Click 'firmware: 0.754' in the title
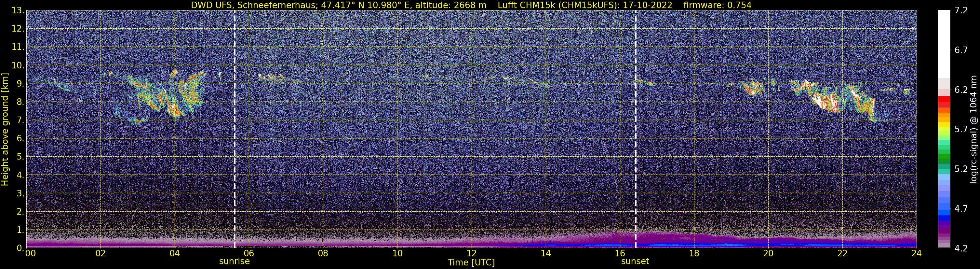 (x=717, y=5)
